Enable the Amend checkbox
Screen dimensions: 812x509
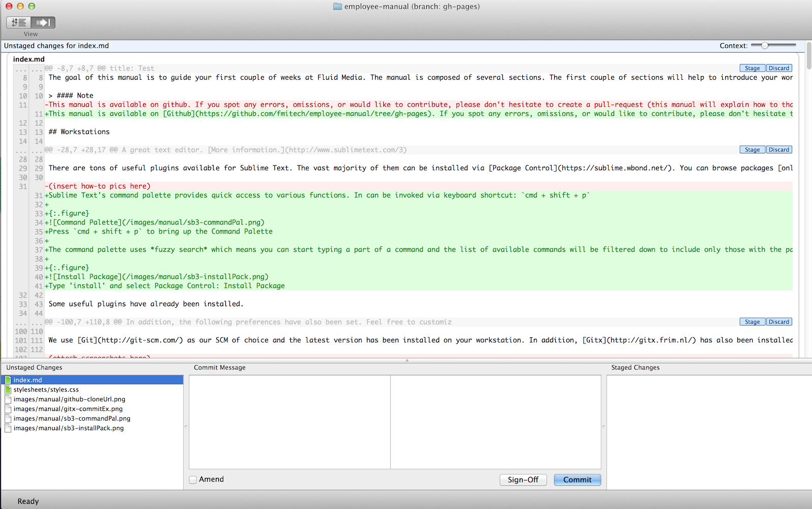point(193,480)
